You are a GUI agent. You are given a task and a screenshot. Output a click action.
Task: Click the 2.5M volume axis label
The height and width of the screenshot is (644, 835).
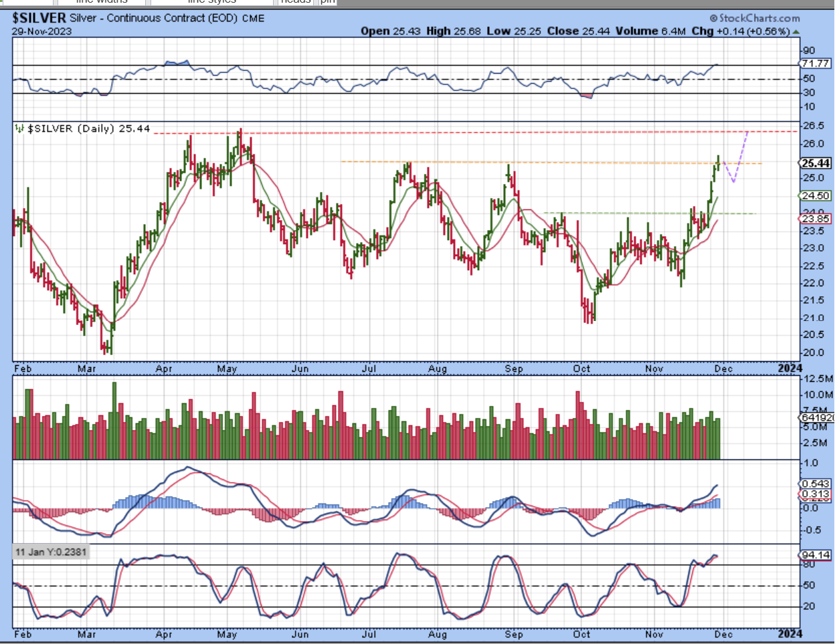814,443
